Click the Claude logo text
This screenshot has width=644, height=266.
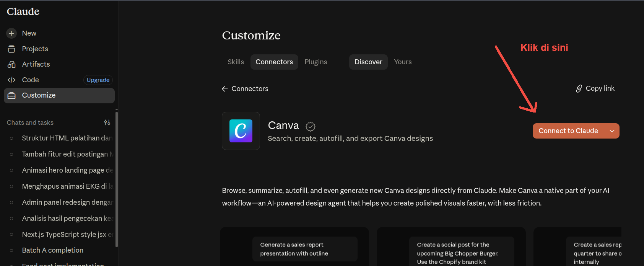(x=23, y=11)
